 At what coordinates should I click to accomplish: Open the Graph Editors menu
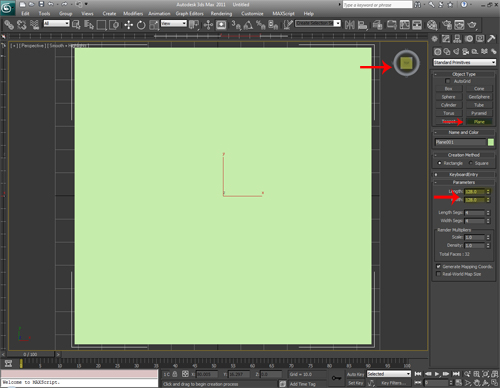(x=190, y=14)
